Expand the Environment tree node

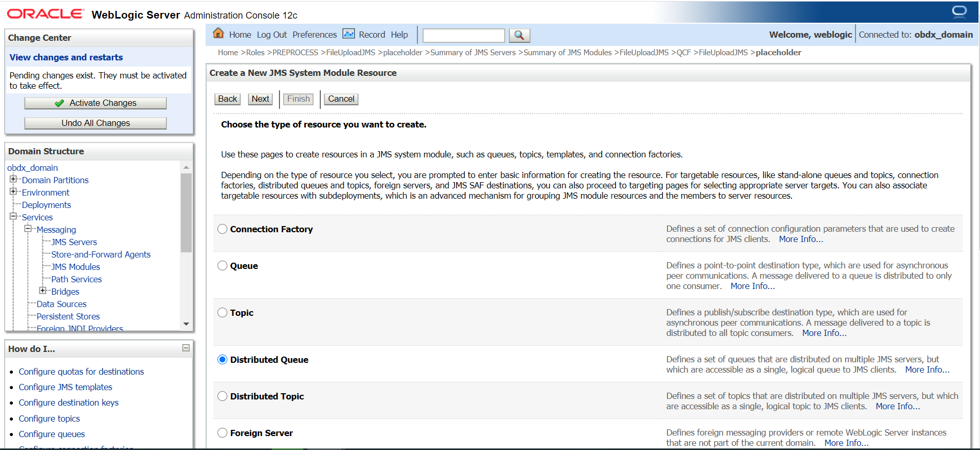[13, 191]
